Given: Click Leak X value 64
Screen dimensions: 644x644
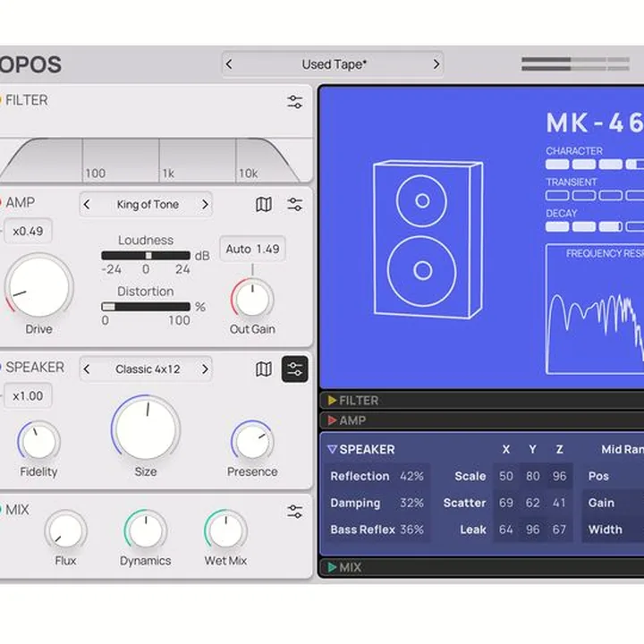Looking at the screenshot, I should click(x=506, y=530).
